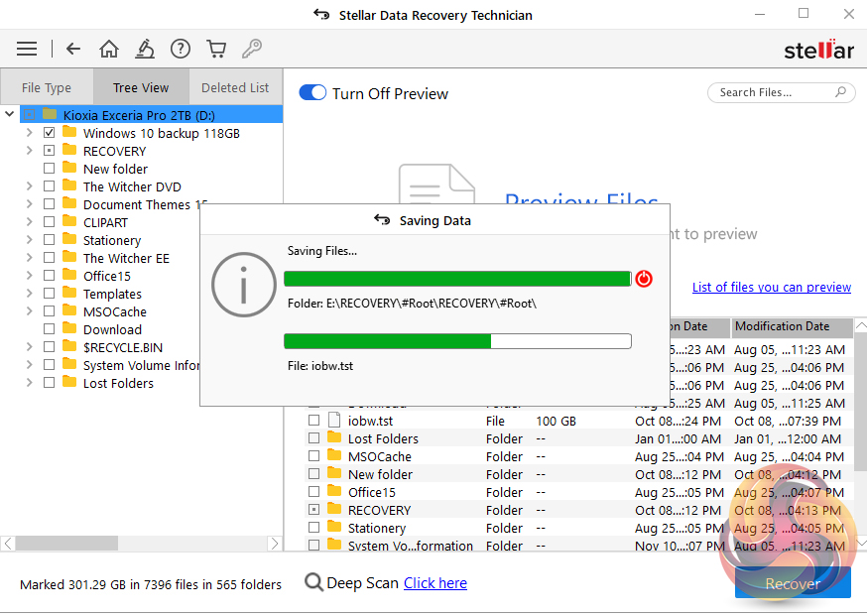Click the CLIPART folder icon in tree
Screen dimensions: 867x616
(x=69, y=222)
